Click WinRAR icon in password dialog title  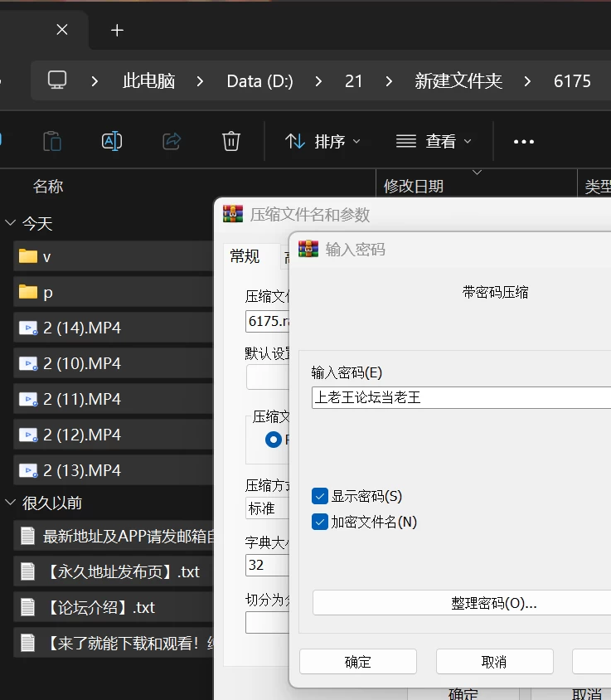pos(308,249)
